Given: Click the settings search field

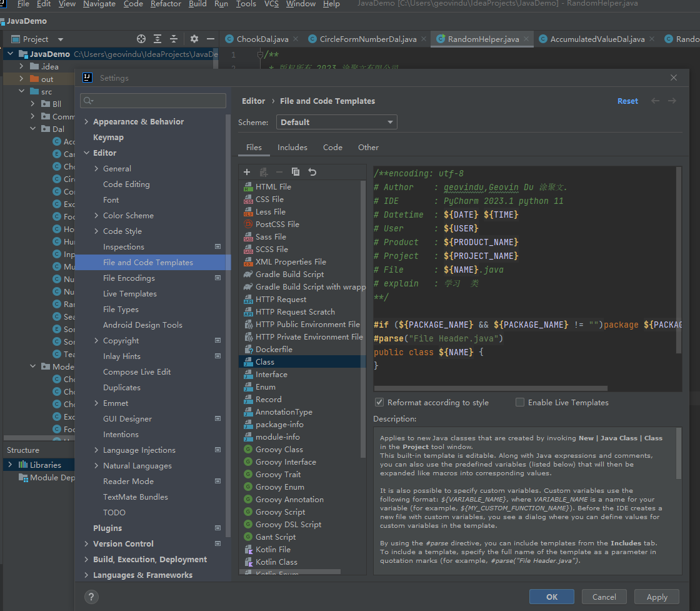Looking at the screenshot, I should tap(153, 101).
